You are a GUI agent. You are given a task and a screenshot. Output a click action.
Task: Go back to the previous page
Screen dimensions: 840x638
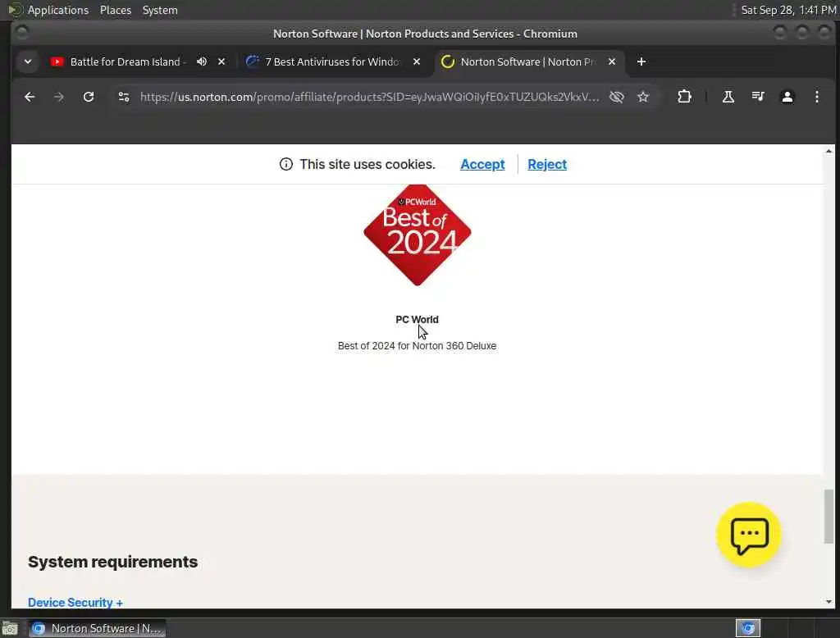coord(30,97)
